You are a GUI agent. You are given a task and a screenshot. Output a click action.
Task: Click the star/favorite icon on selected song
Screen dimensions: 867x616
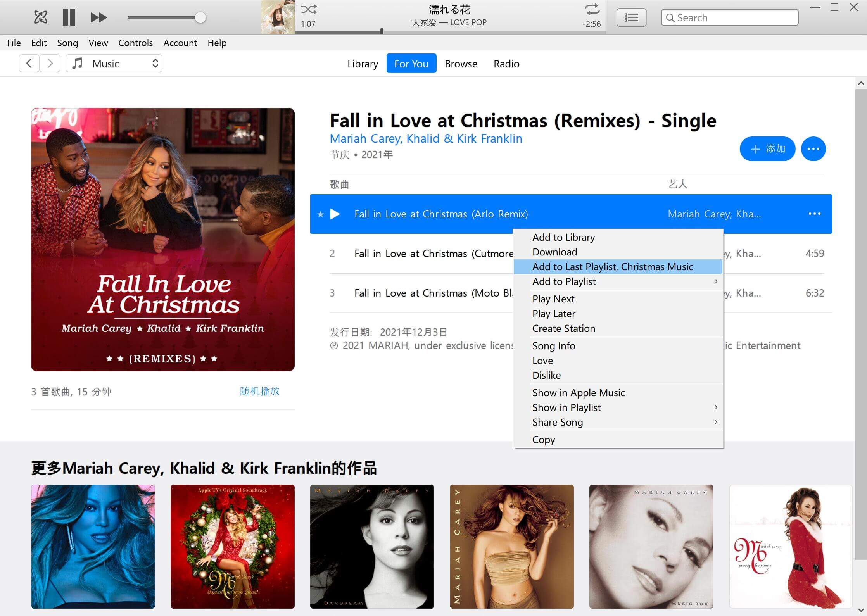click(320, 213)
